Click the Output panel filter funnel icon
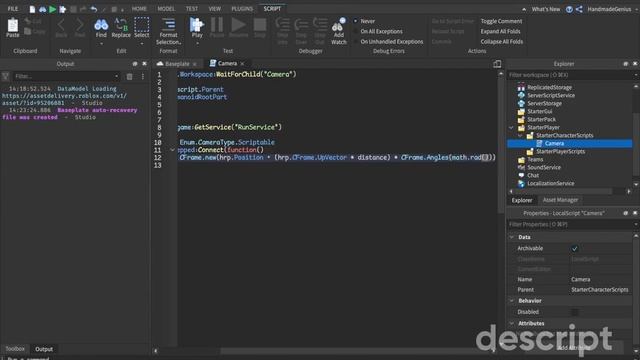The height and width of the screenshot is (360, 640). 6,76
